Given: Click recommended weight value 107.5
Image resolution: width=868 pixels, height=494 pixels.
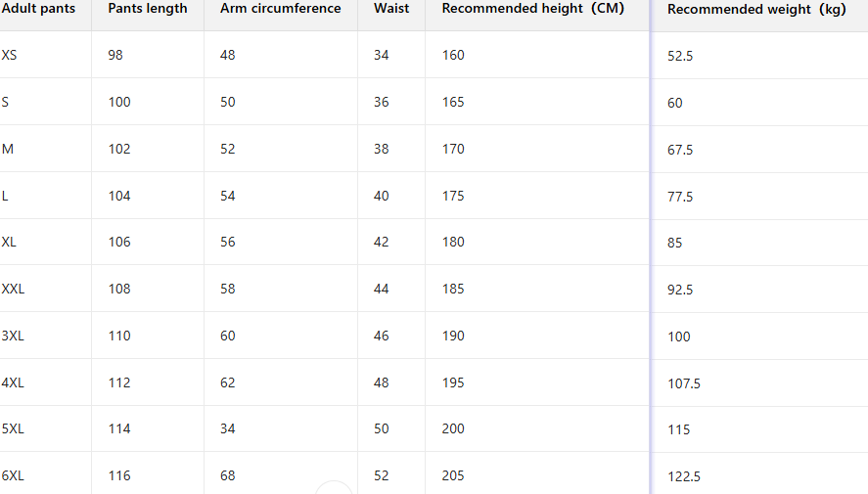Looking at the screenshot, I should pyautogui.click(x=684, y=384).
